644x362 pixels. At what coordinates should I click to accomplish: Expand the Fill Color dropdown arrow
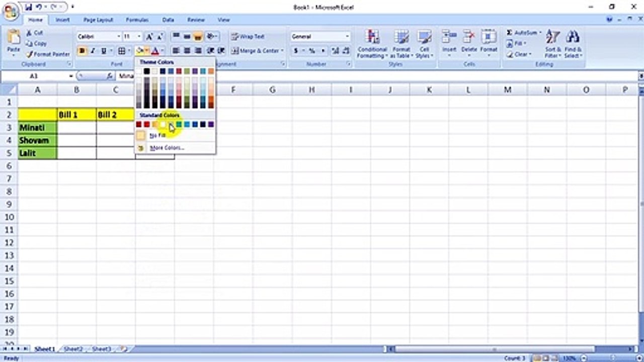(x=146, y=51)
